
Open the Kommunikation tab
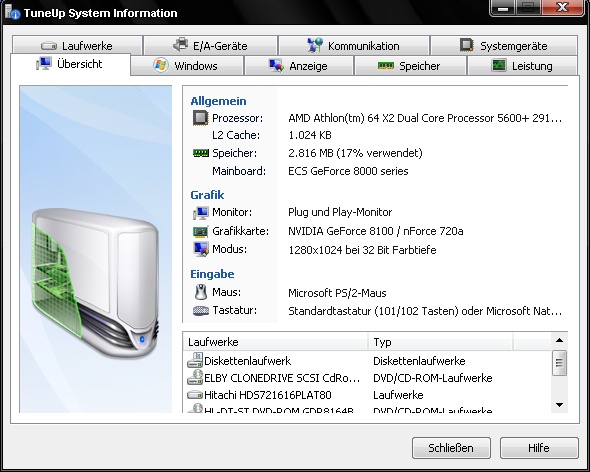pos(354,46)
